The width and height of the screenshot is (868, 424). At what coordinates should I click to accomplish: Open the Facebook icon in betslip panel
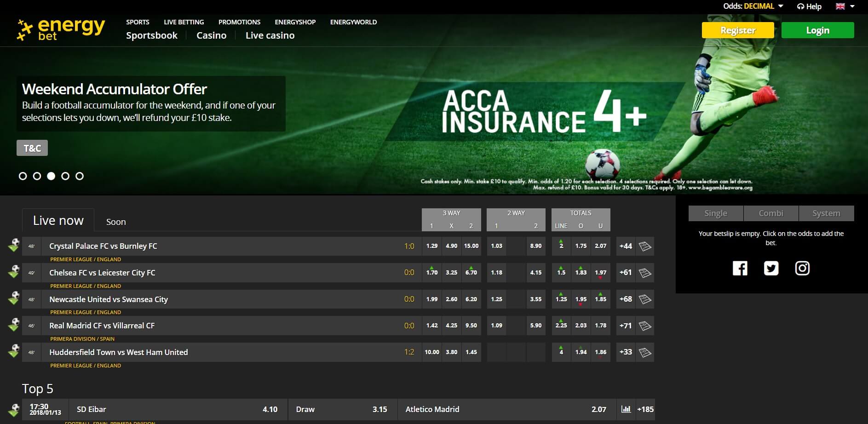[740, 268]
